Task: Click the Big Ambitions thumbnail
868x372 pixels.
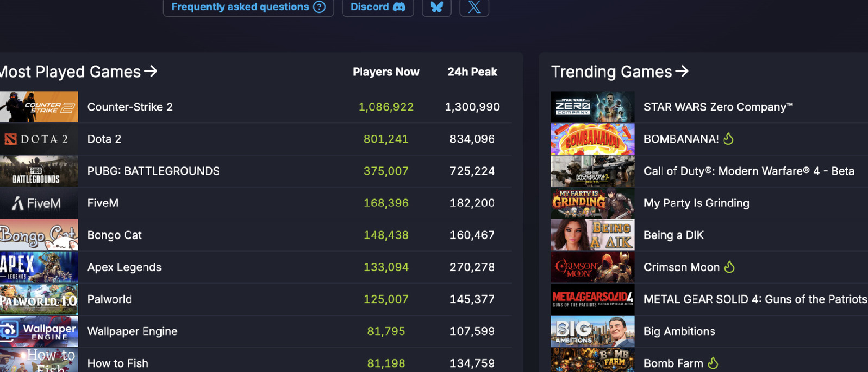Action: pyautogui.click(x=592, y=331)
